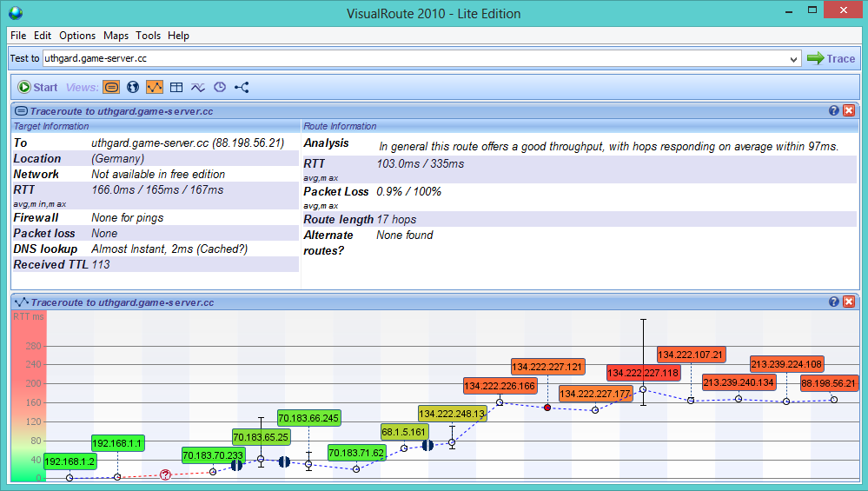Viewport: 868px width, 491px height.
Task: Select hop label 134.222.226.166
Action: click(x=500, y=386)
